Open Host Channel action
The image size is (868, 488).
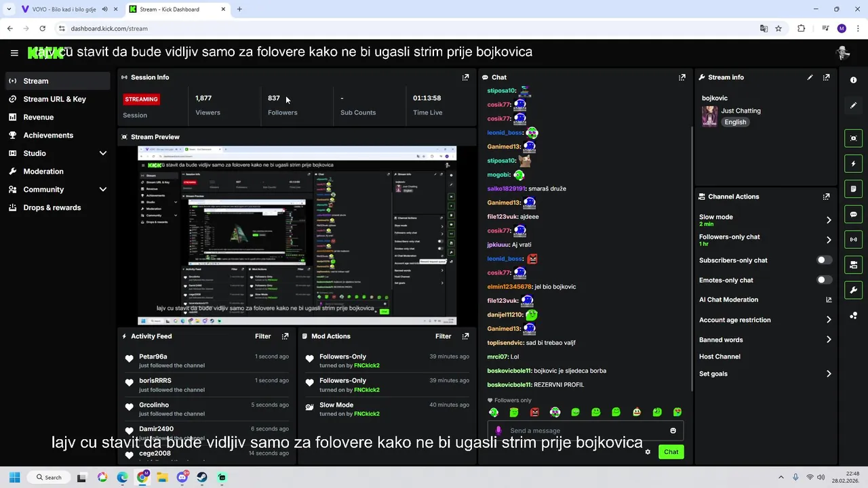(719, 357)
